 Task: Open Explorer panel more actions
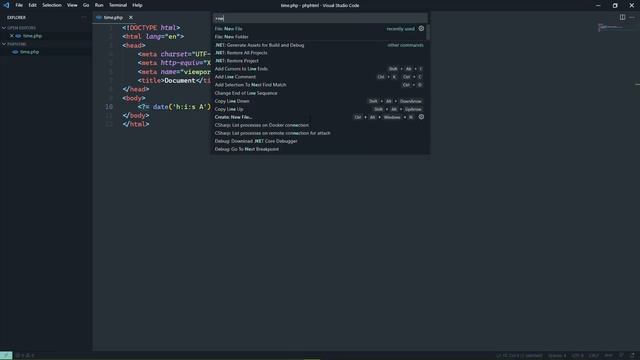[84, 18]
